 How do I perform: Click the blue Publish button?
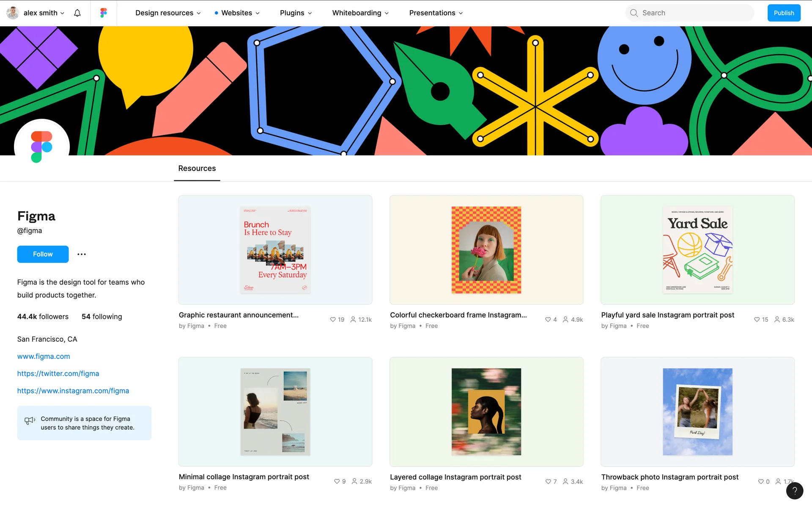point(784,13)
